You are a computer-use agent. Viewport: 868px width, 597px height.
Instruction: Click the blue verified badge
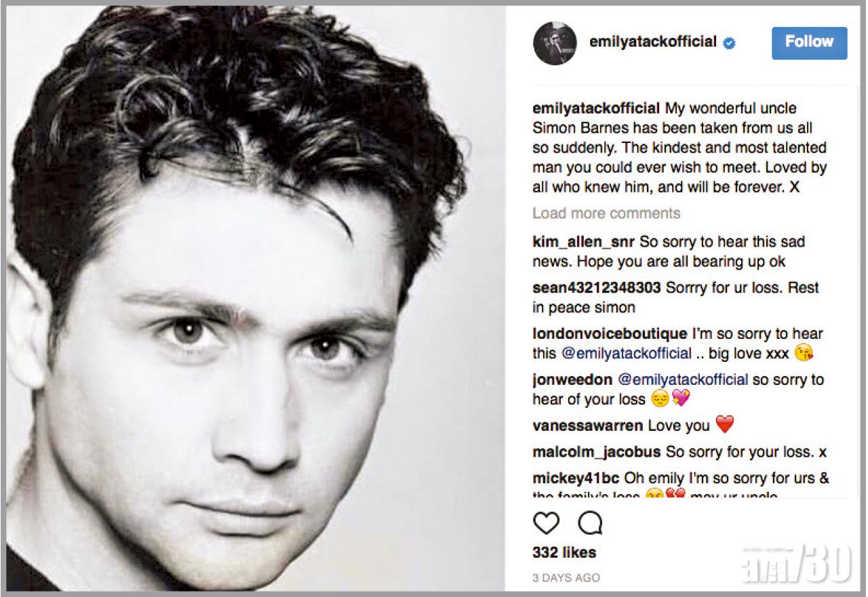click(x=730, y=43)
